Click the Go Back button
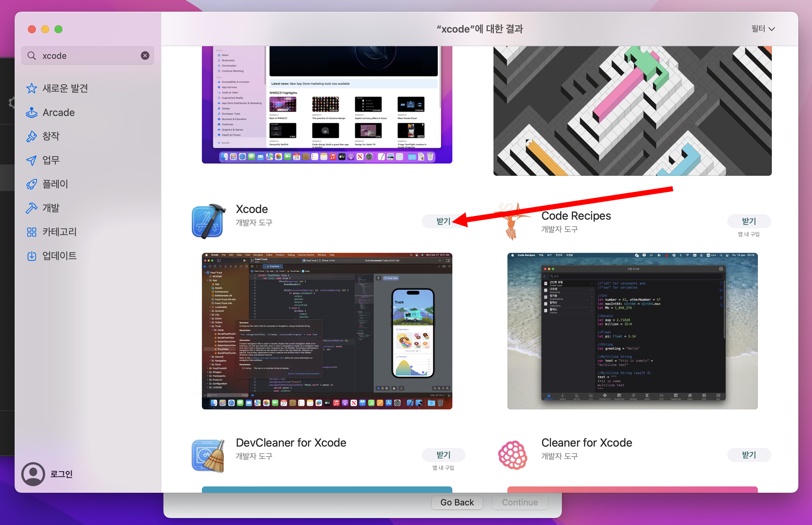 point(457,502)
